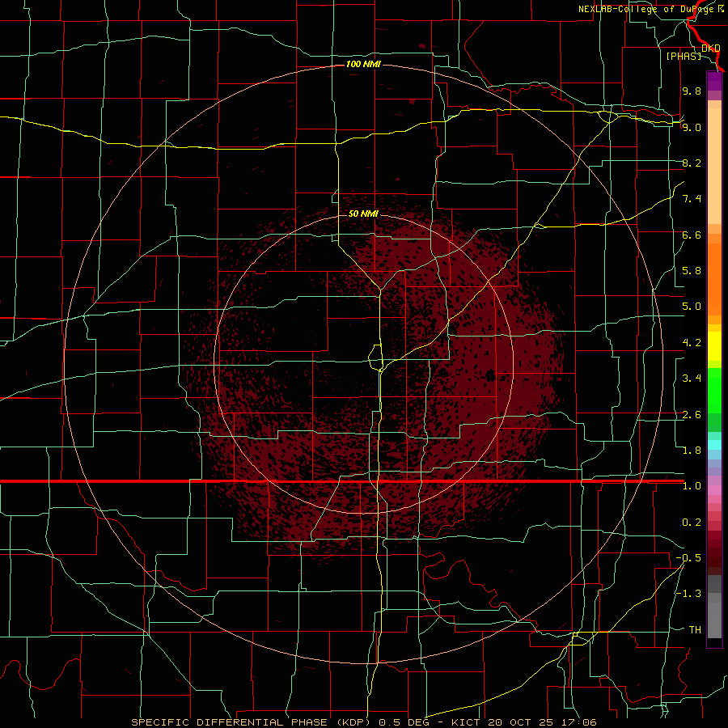Click the cyan color bar segment
This screenshot has width=728, height=728.
click(x=714, y=445)
